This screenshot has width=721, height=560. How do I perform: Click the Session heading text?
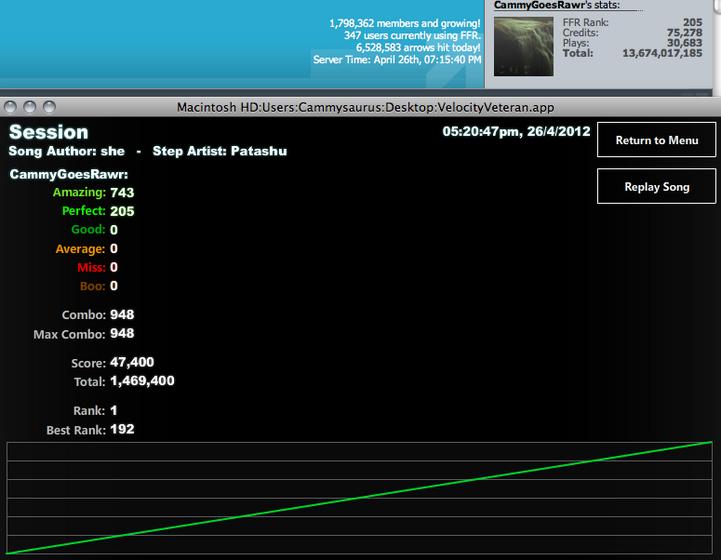pos(49,132)
